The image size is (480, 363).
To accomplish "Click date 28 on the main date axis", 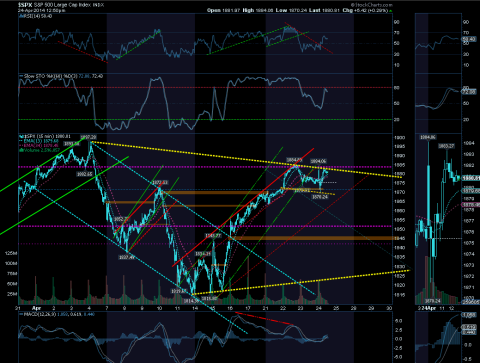I will coord(354,308).
